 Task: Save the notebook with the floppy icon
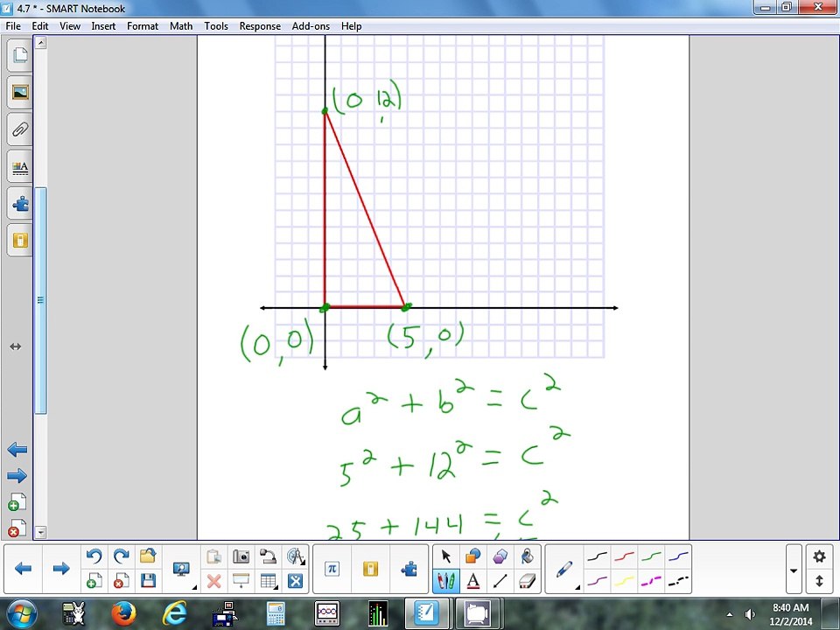[148, 580]
